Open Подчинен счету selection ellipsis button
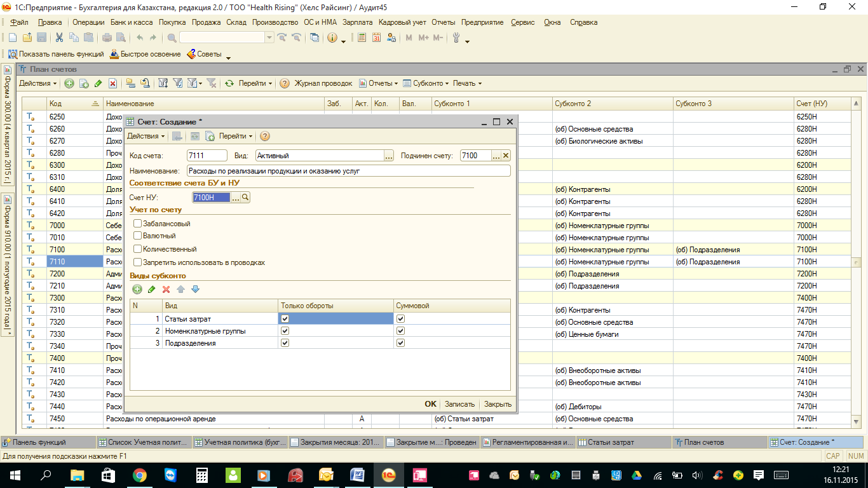 497,156
